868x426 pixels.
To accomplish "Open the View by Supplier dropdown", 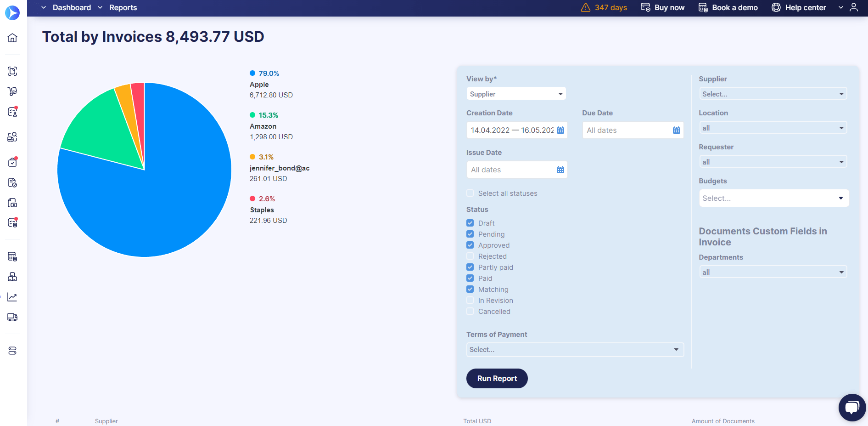I will tap(516, 93).
